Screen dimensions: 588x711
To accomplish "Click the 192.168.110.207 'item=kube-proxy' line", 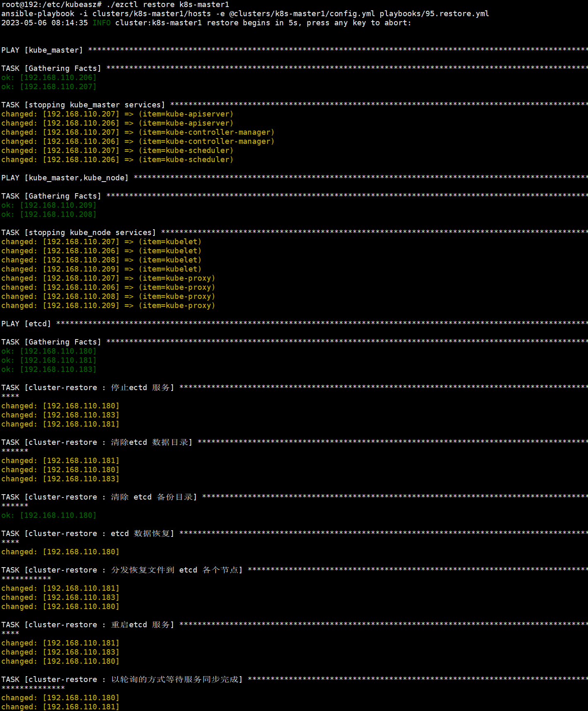I will tap(108, 278).
